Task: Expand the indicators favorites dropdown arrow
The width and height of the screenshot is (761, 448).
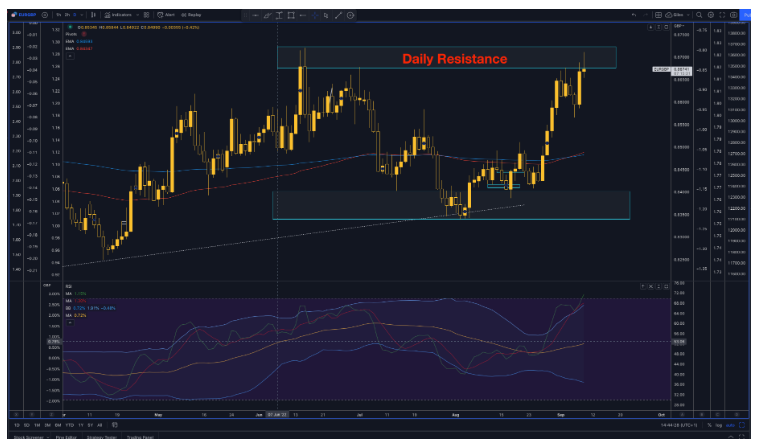Action: click(x=138, y=15)
